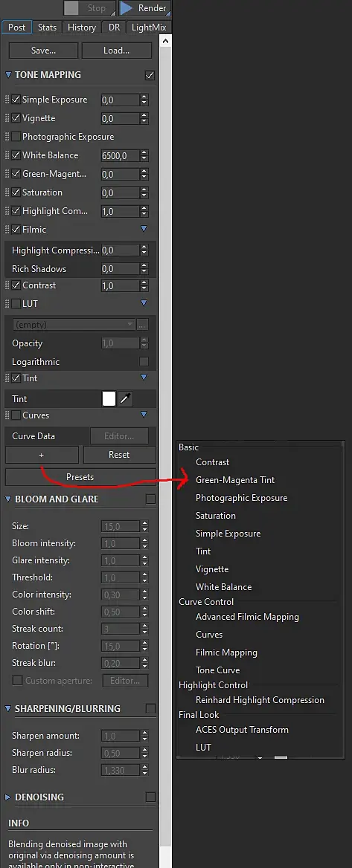Click the drag handle beside Contrast
This screenshot has width=352, height=868.
coord(7,285)
